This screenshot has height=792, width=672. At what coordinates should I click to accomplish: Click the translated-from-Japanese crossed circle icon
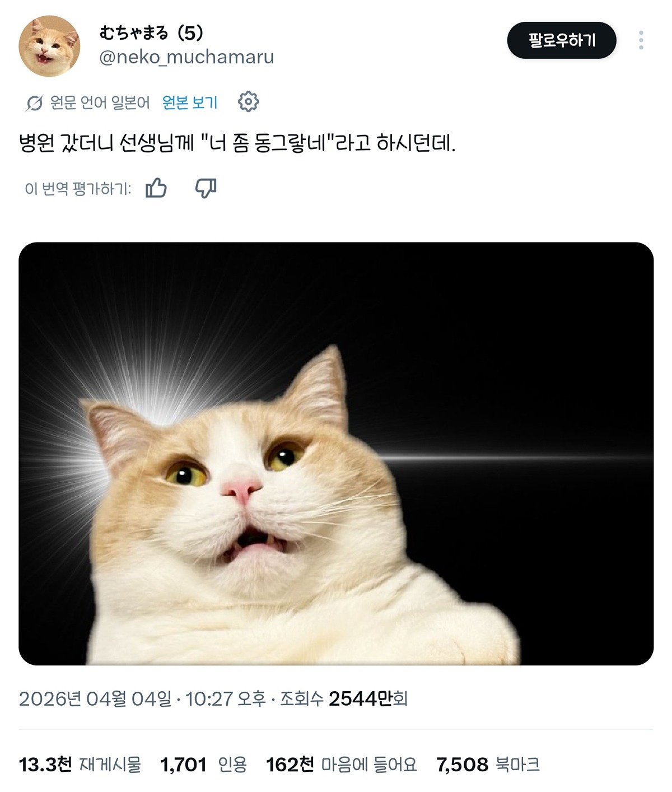(x=34, y=103)
